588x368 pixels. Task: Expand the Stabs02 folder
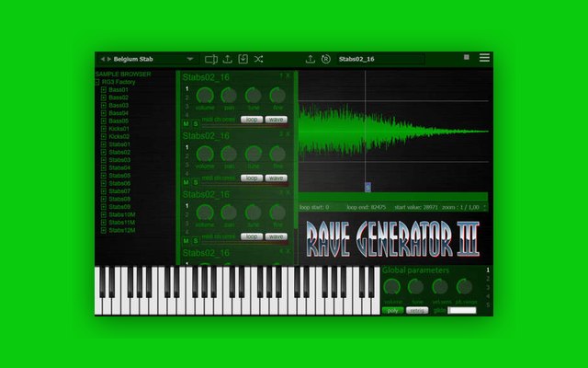(x=104, y=152)
